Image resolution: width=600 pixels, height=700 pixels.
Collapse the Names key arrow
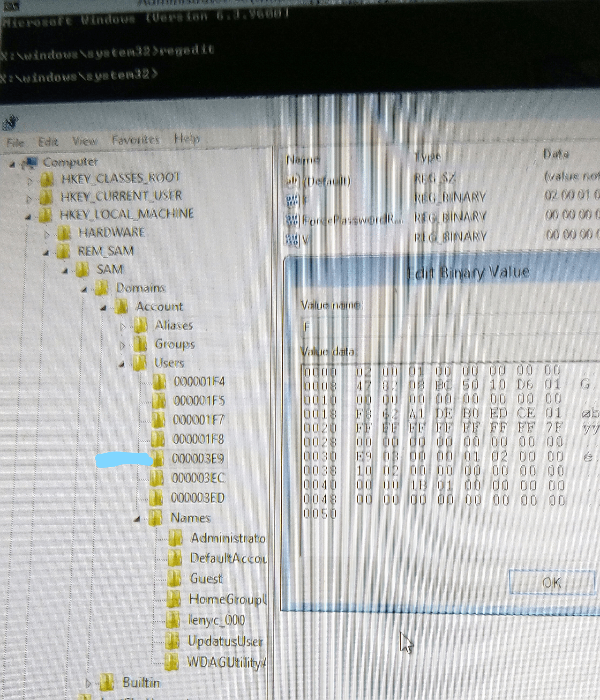(137, 519)
